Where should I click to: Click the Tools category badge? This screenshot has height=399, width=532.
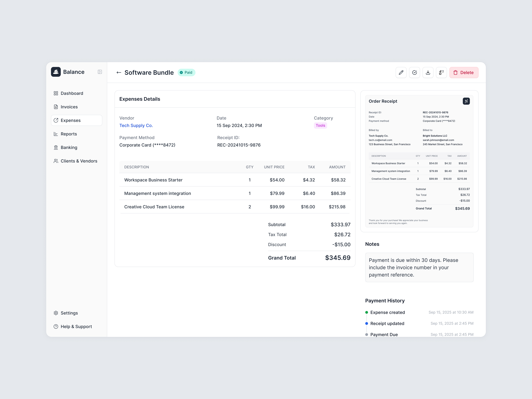[x=320, y=125]
